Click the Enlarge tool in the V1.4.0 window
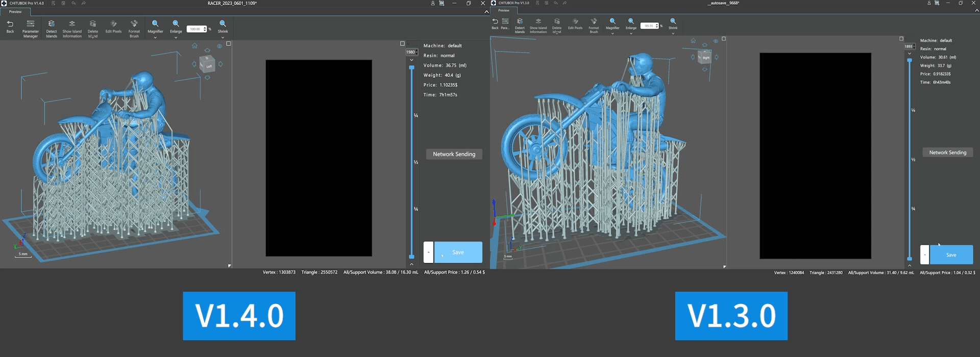Image resolution: width=980 pixels, height=357 pixels. pyautogui.click(x=176, y=27)
